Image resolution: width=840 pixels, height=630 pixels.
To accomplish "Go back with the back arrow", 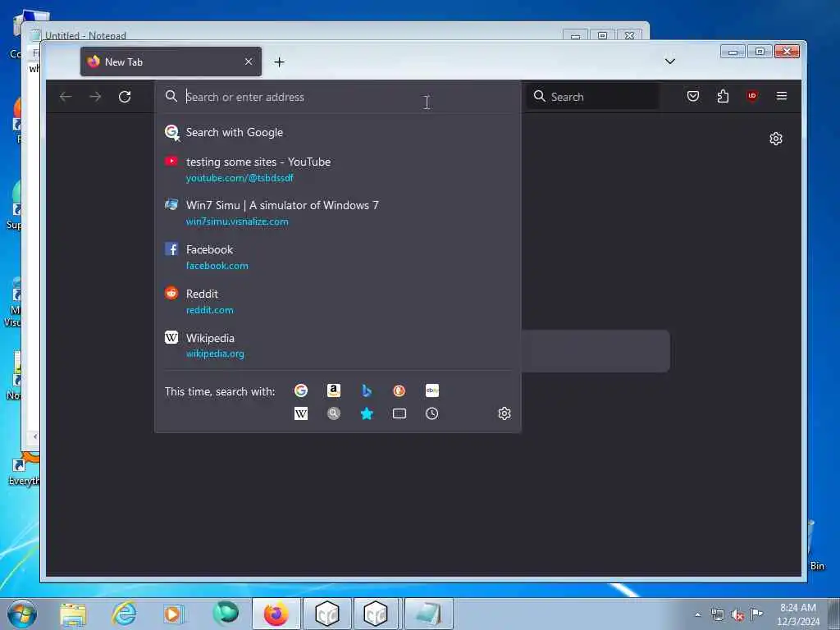I will pyautogui.click(x=66, y=97).
